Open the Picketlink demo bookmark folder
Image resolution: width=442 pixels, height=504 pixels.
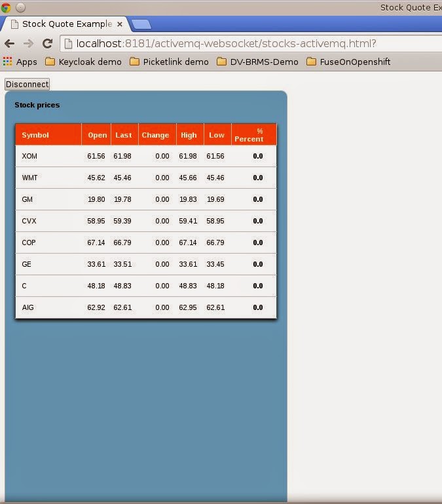(169, 62)
